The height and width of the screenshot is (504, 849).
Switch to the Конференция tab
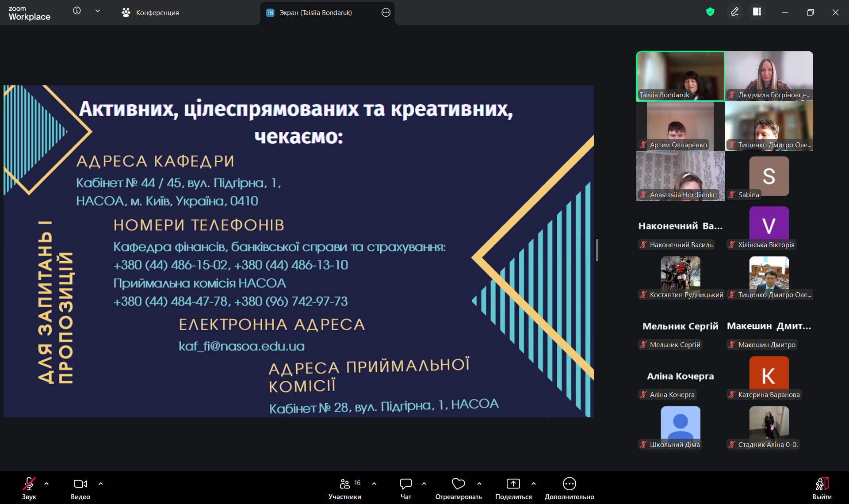150,13
